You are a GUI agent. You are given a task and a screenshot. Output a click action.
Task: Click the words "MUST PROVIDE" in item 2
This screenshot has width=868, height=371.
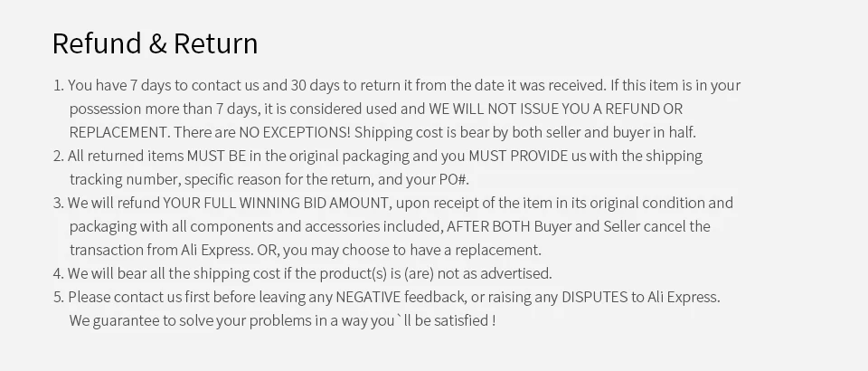click(x=518, y=156)
